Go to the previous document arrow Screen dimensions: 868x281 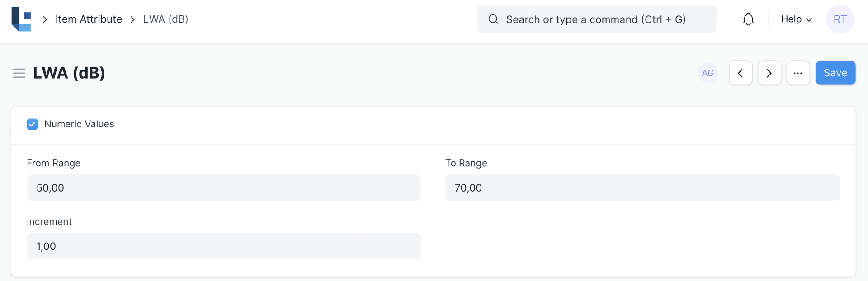pos(741,73)
